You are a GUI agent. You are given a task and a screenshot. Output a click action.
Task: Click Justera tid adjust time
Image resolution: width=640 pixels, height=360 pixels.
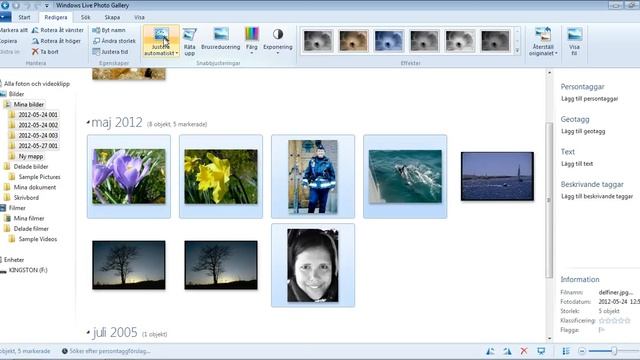pos(110,52)
